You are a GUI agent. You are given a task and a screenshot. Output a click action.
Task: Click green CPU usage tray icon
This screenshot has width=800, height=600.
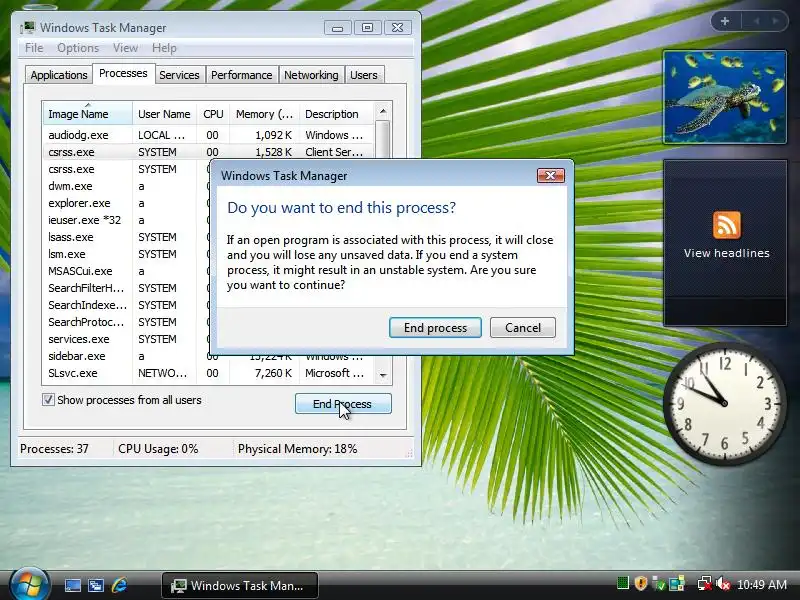tap(622, 583)
